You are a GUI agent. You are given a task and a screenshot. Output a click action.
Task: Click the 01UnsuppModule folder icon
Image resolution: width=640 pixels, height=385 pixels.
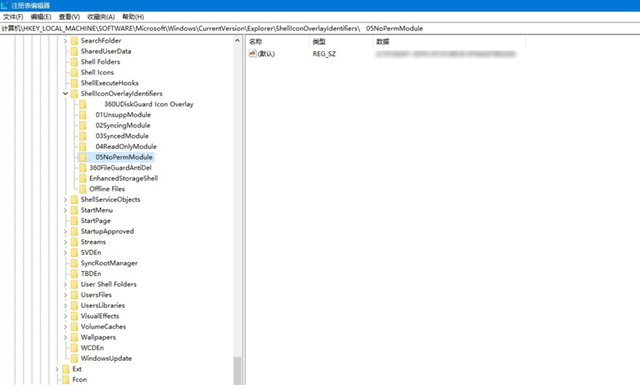point(82,115)
